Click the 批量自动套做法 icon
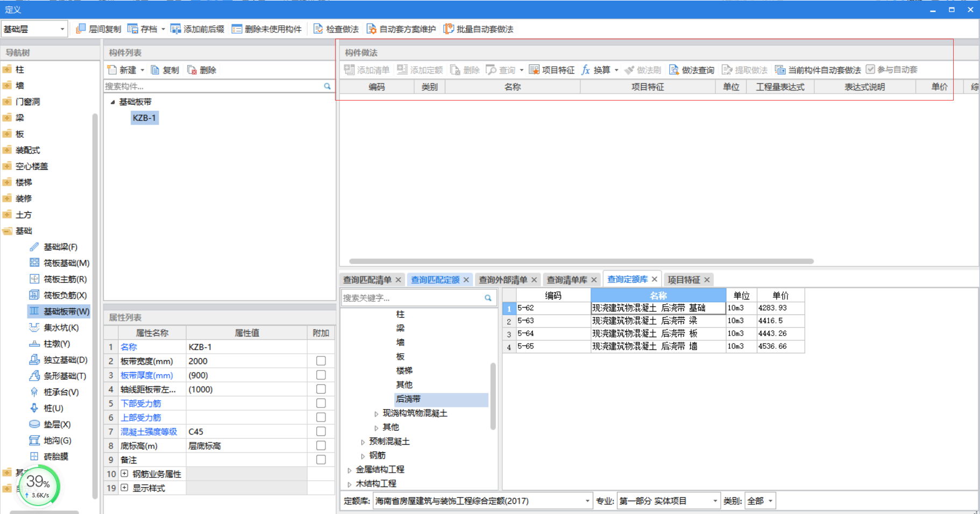Screen dimensions: 980x514 click(449, 29)
